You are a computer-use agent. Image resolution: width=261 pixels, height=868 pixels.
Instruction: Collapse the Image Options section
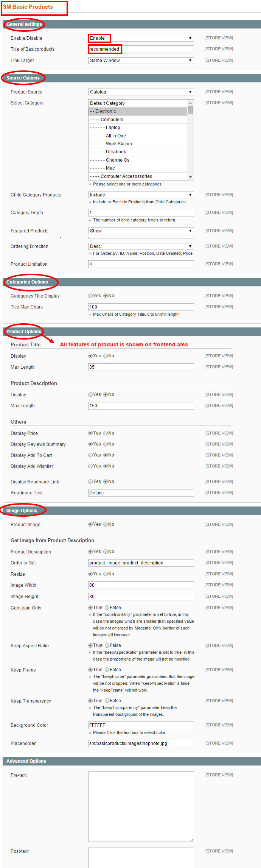(x=132, y=511)
